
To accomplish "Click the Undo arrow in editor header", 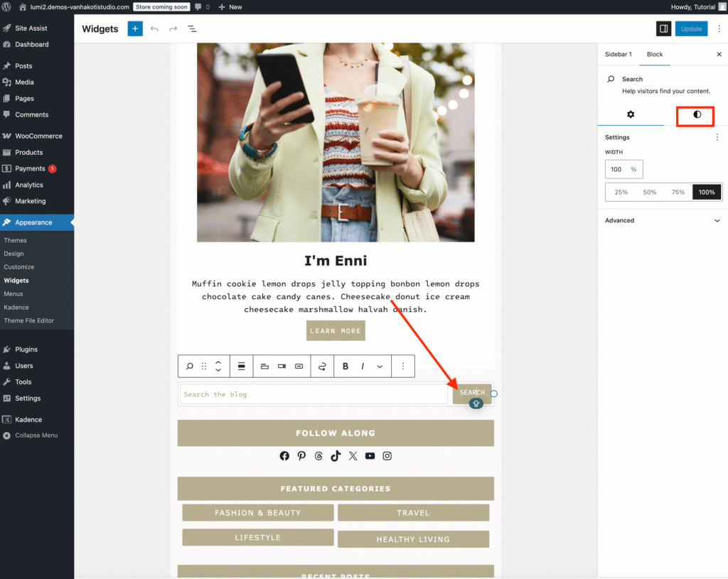I will (x=154, y=28).
